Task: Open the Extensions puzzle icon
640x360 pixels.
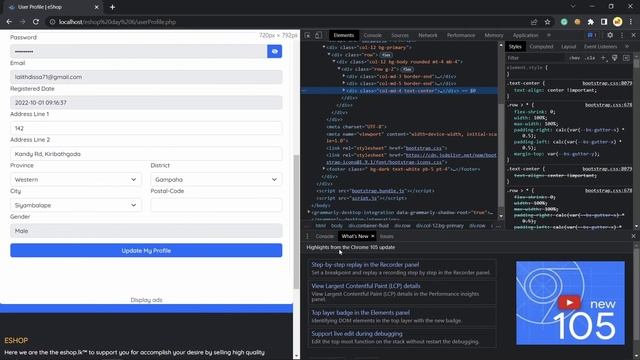Action: coord(591,22)
